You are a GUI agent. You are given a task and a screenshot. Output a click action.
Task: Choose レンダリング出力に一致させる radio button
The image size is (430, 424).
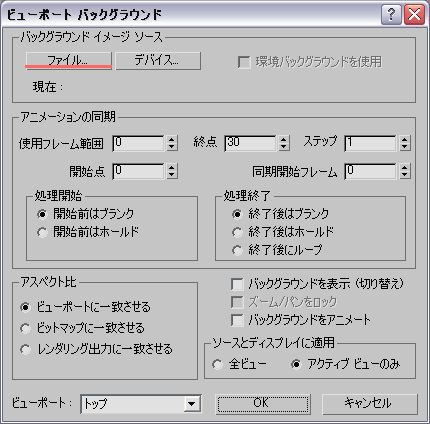click(25, 349)
